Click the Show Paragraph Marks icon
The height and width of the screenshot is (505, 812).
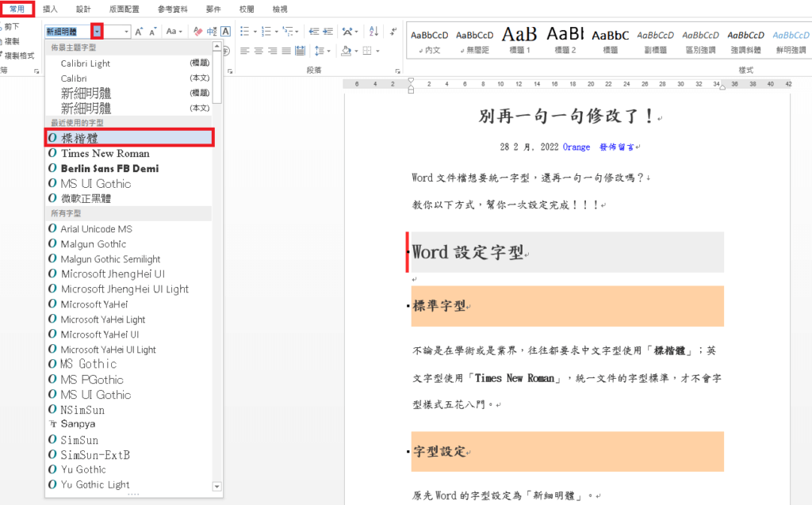click(394, 31)
